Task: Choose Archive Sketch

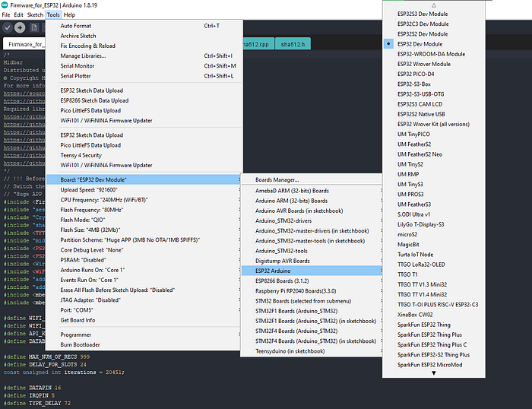Action: click(x=144, y=36)
